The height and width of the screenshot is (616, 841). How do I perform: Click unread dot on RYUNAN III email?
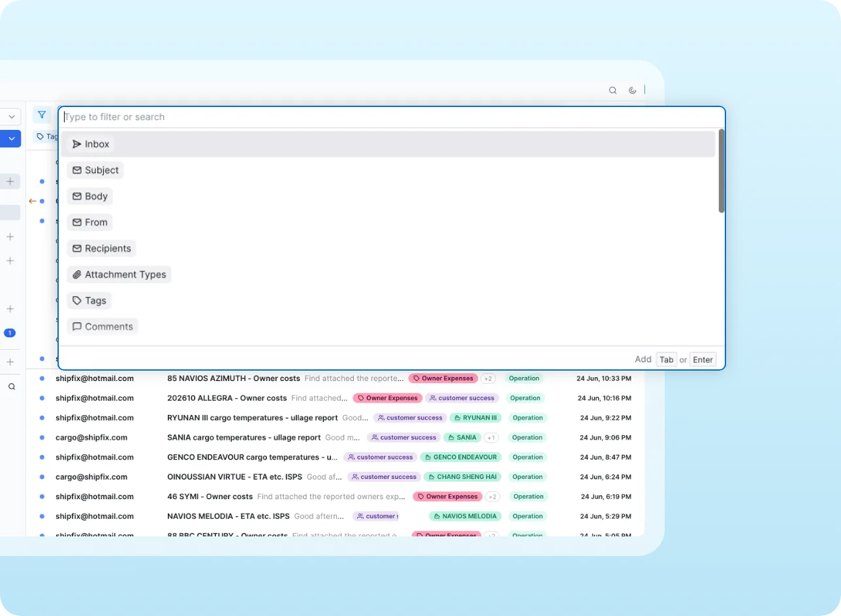(42, 417)
